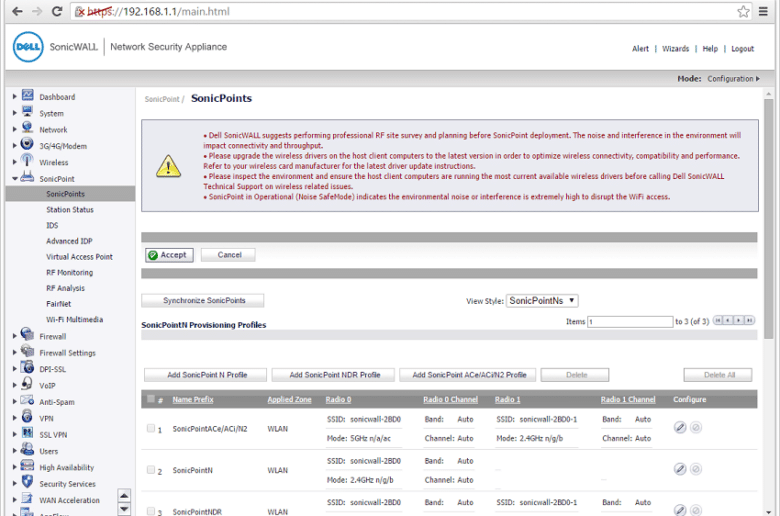This screenshot has height=516, width=780.
Task: Go to last page of items
Action: point(750,320)
